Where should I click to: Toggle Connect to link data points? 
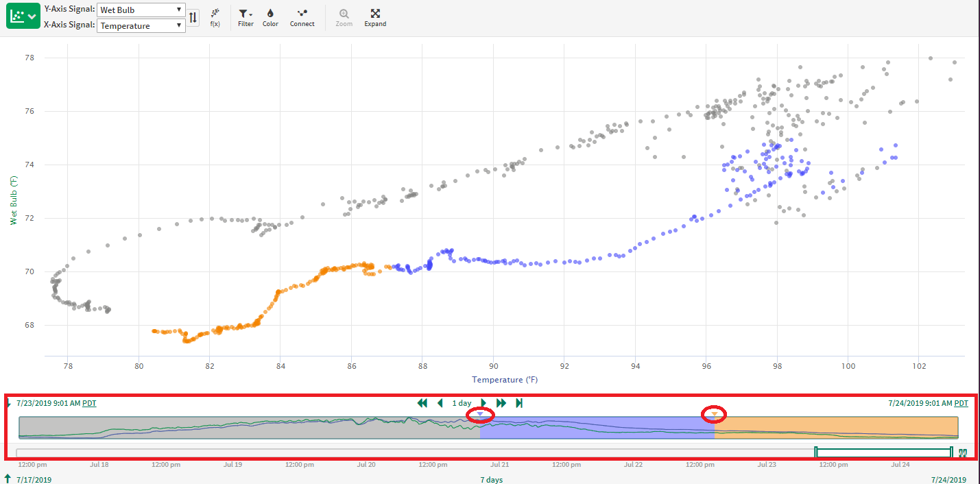tap(302, 17)
